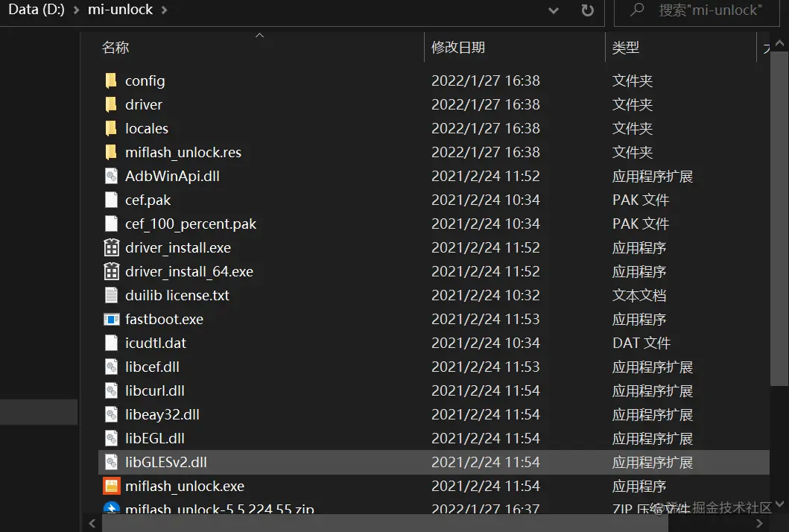789x532 pixels.
Task: Select driver_install.exe file name
Action: click(x=178, y=247)
